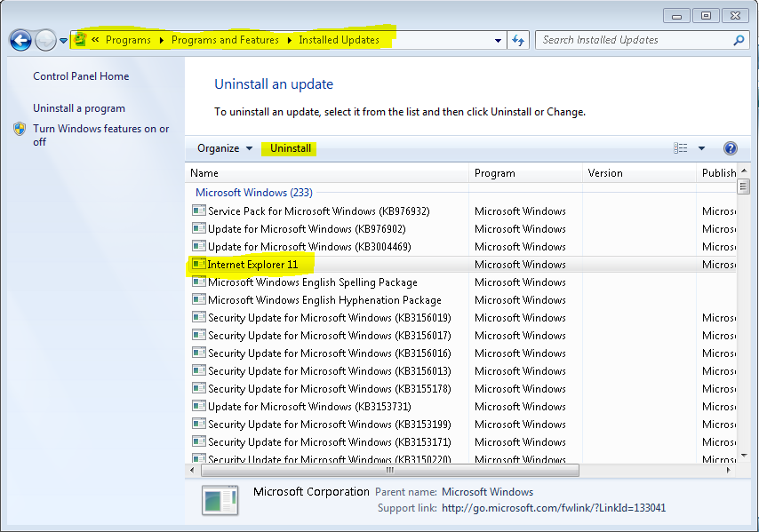The image size is (759, 532).
Task: Open Control Panel Home link
Action: pos(81,76)
